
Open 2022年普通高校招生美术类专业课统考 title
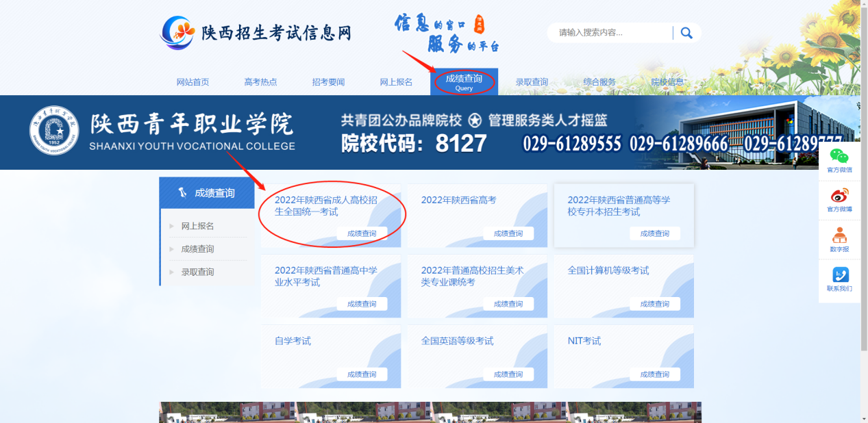coord(473,277)
